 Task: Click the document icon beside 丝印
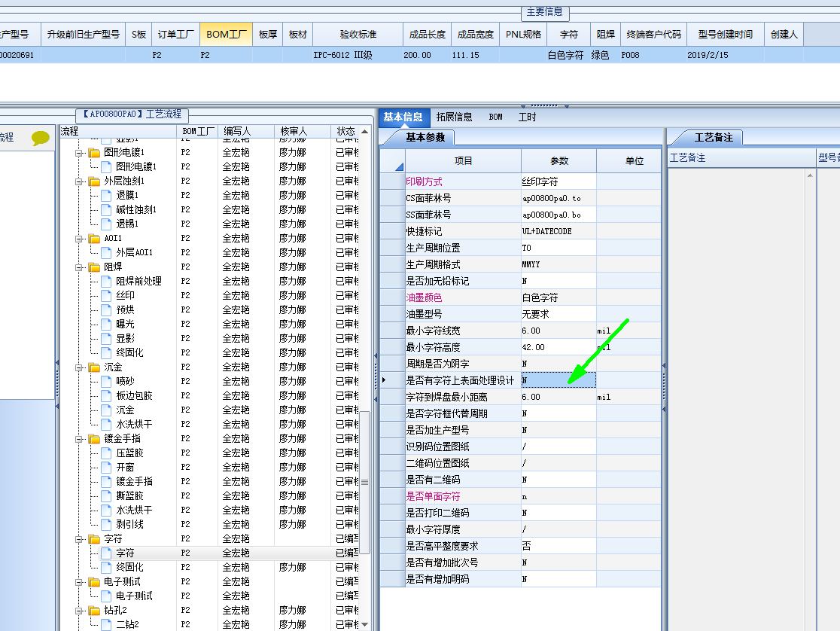(x=107, y=295)
